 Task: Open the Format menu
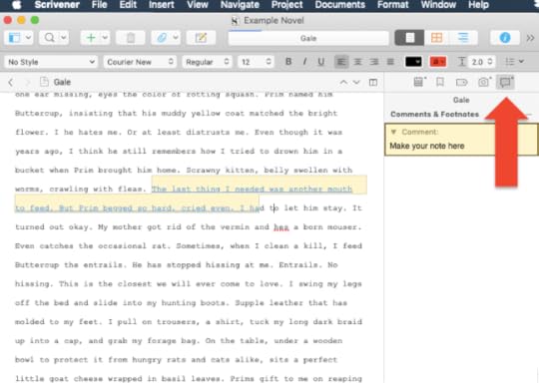(393, 5)
